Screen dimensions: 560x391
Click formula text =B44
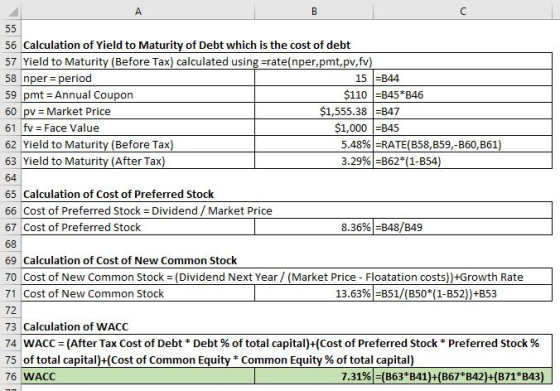coord(388,78)
